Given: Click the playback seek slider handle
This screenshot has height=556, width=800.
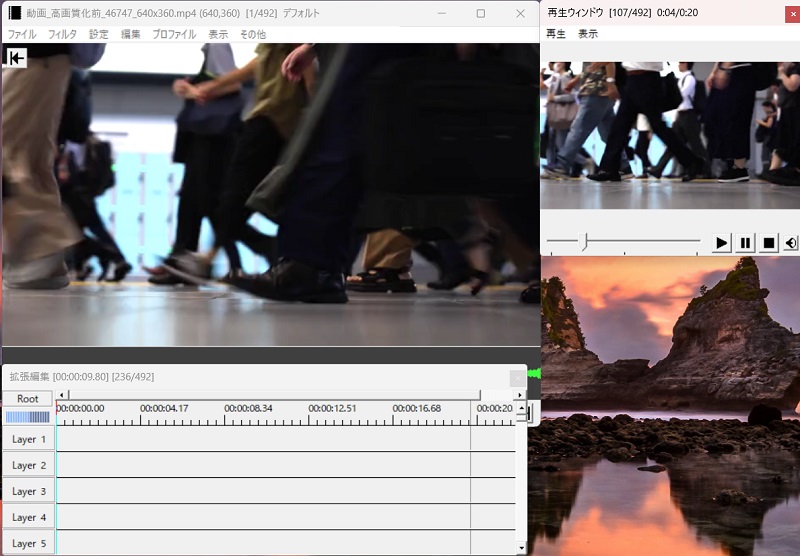Looking at the screenshot, I should [x=585, y=241].
